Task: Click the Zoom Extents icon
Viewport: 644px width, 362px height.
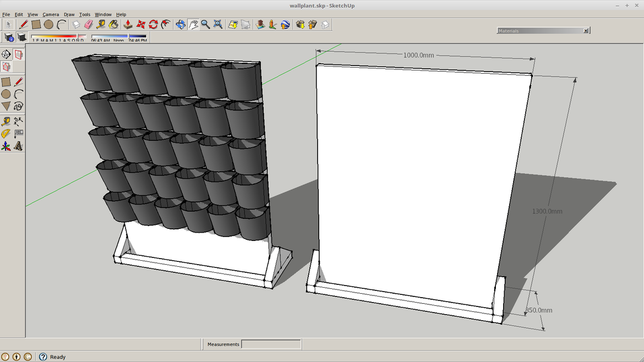Action: pyautogui.click(x=218, y=24)
